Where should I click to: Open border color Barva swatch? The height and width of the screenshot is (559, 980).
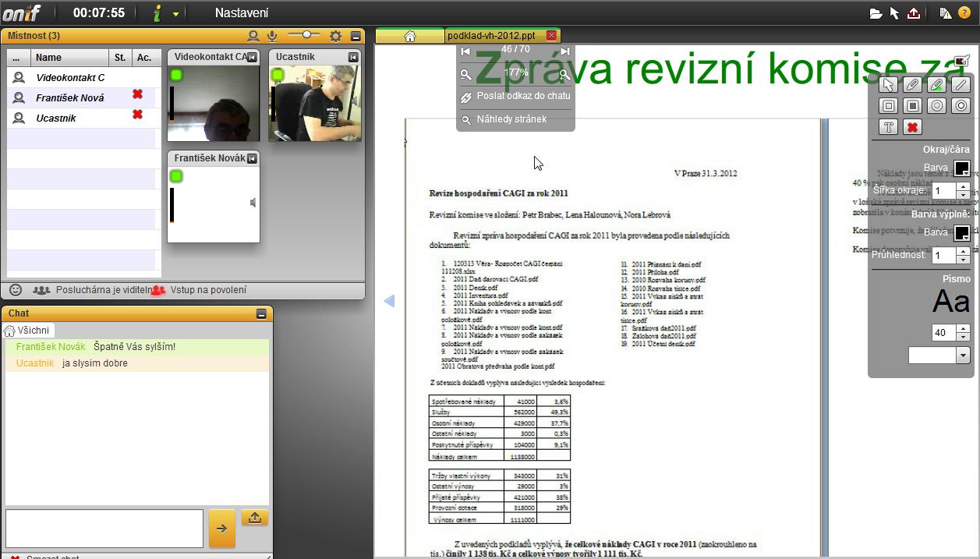[962, 168]
